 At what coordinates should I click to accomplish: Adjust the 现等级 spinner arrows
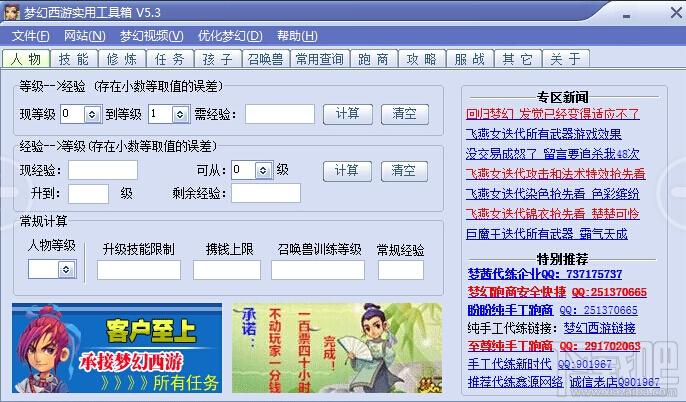[x=92, y=114]
